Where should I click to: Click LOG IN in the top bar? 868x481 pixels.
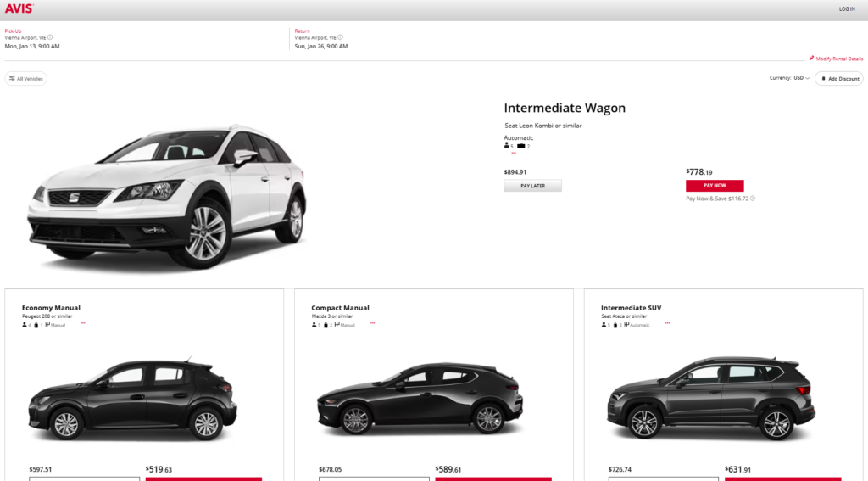click(x=846, y=8)
